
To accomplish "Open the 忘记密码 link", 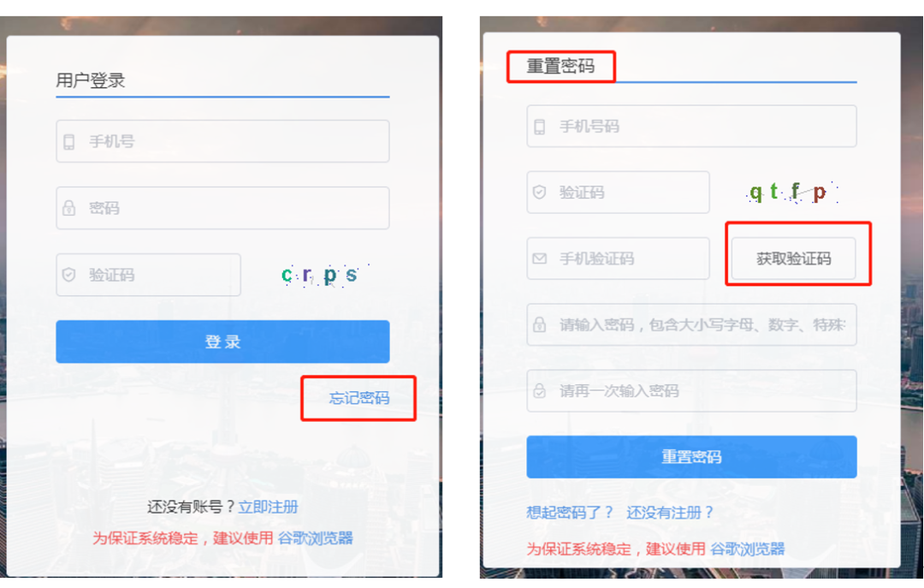I will click(358, 398).
